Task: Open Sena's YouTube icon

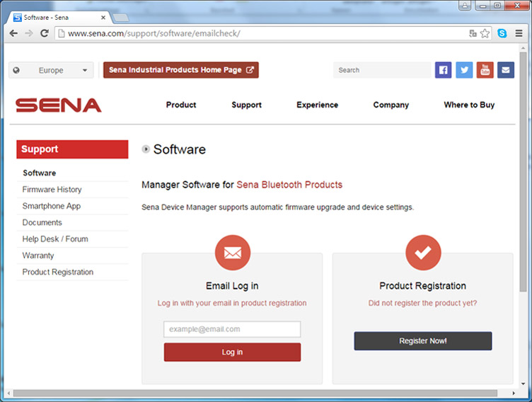Action: click(x=485, y=70)
